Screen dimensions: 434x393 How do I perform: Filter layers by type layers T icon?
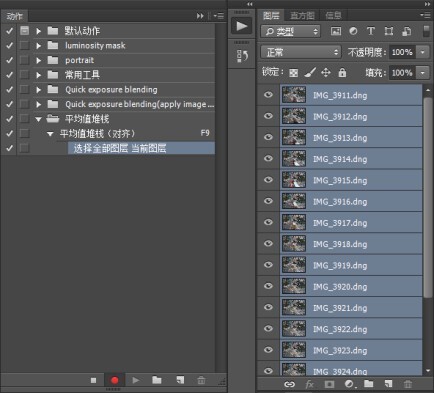(x=370, y=31)
